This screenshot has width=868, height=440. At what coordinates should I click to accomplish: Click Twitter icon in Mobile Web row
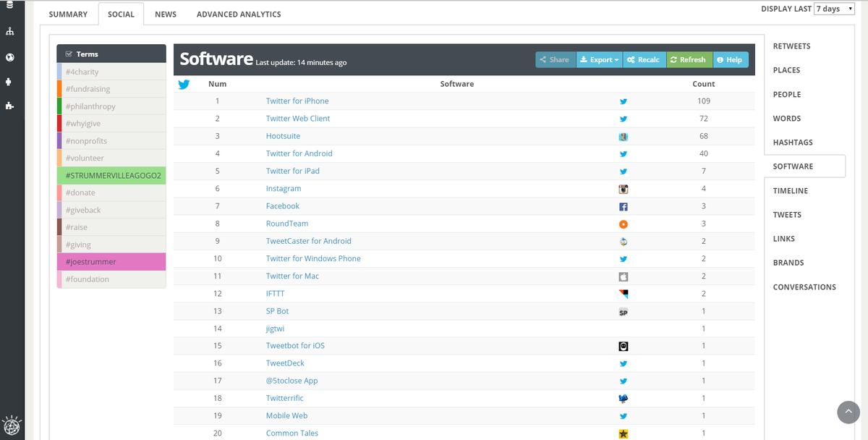click(623, 416)
